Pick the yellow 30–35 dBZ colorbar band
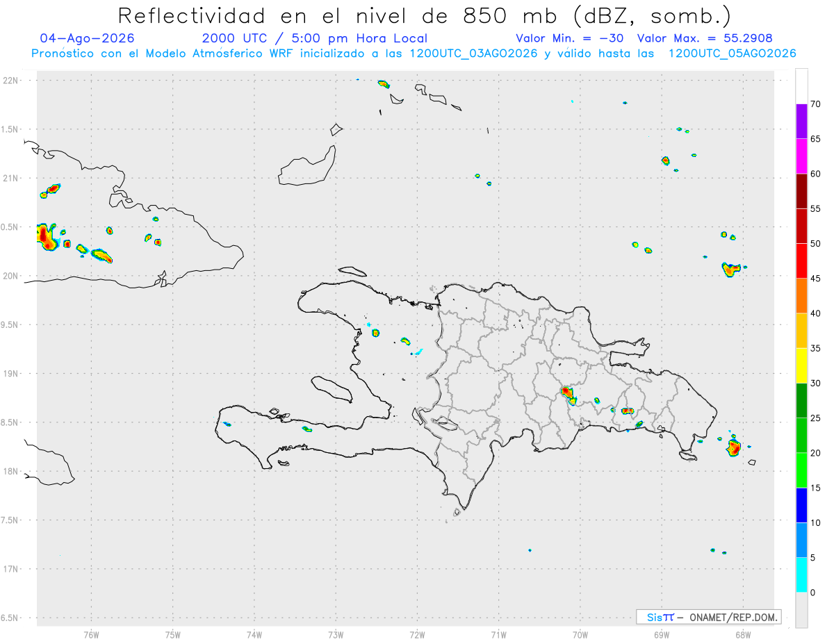Image resolution: width=834 pixels, height=644 pixels. pos(801,365)
